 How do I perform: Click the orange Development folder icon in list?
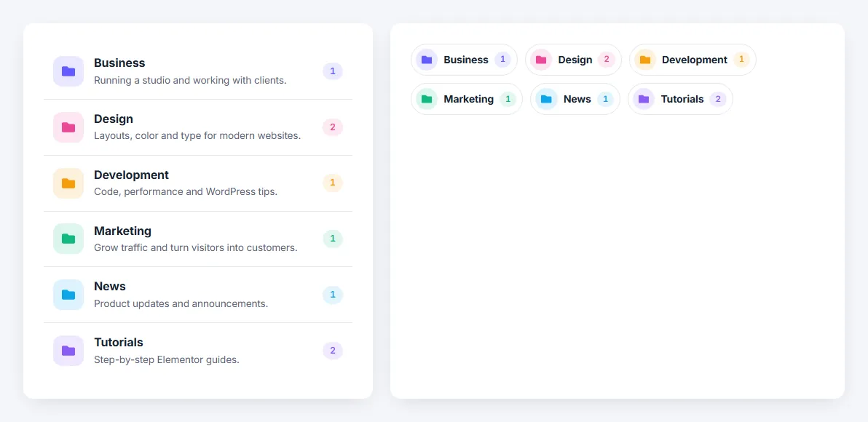coord(68,183)
